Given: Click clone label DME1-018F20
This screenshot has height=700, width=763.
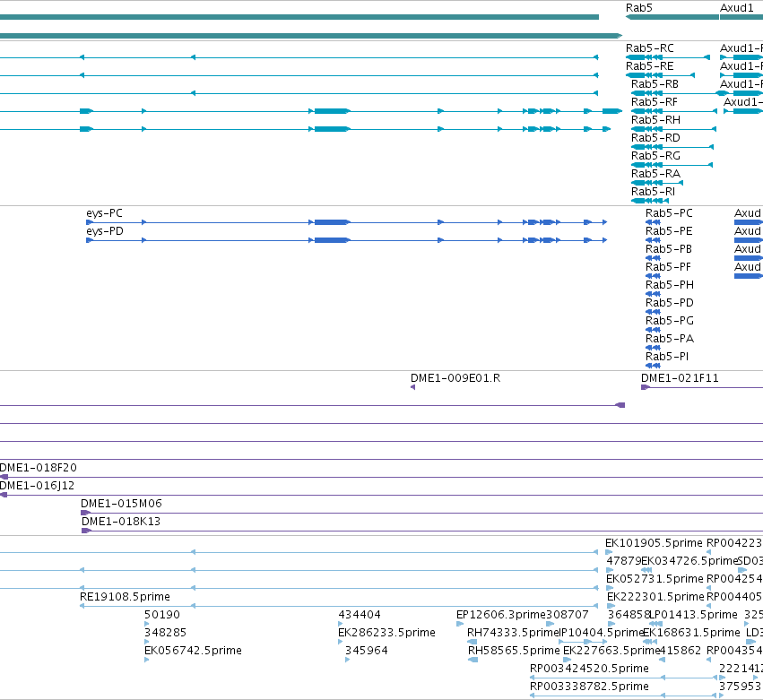Looking at the screenshot, I should [x=39, y=469].
